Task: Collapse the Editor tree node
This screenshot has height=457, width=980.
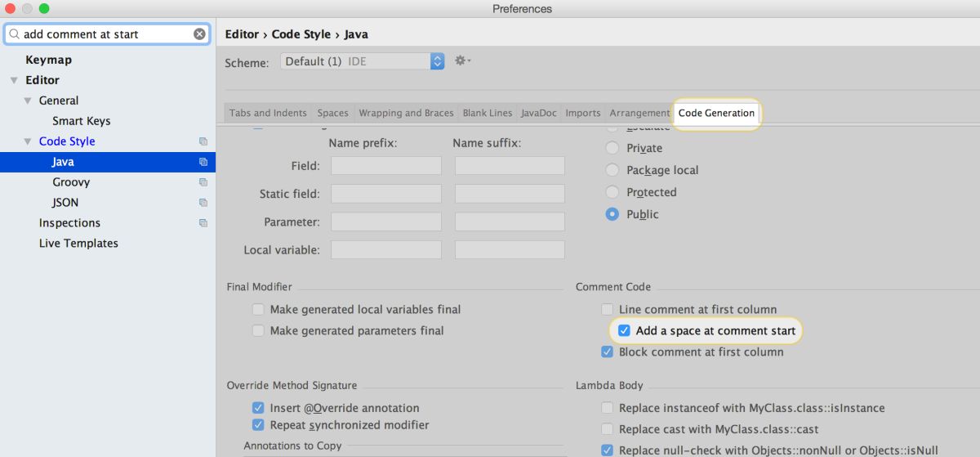Action: coord(14,80)
